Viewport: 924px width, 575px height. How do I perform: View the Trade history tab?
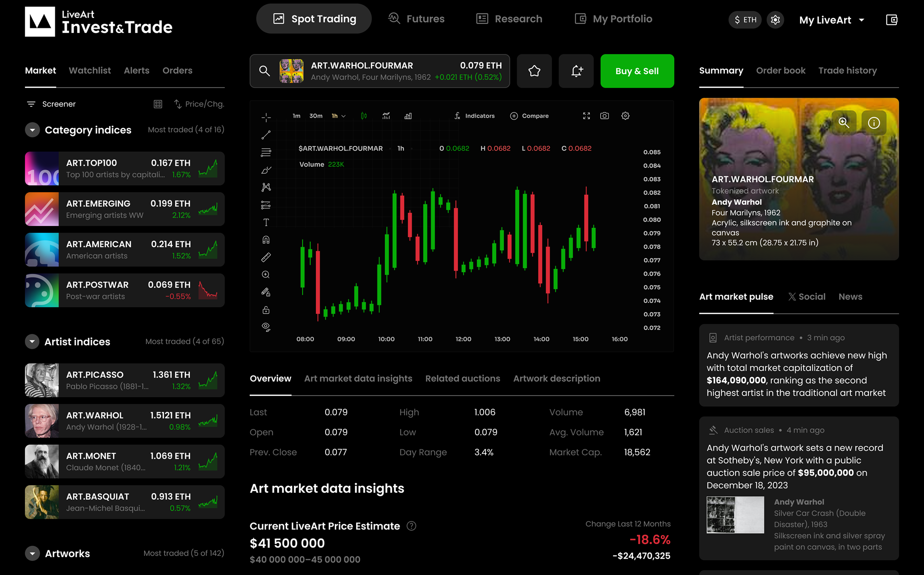tap(847, 70)
